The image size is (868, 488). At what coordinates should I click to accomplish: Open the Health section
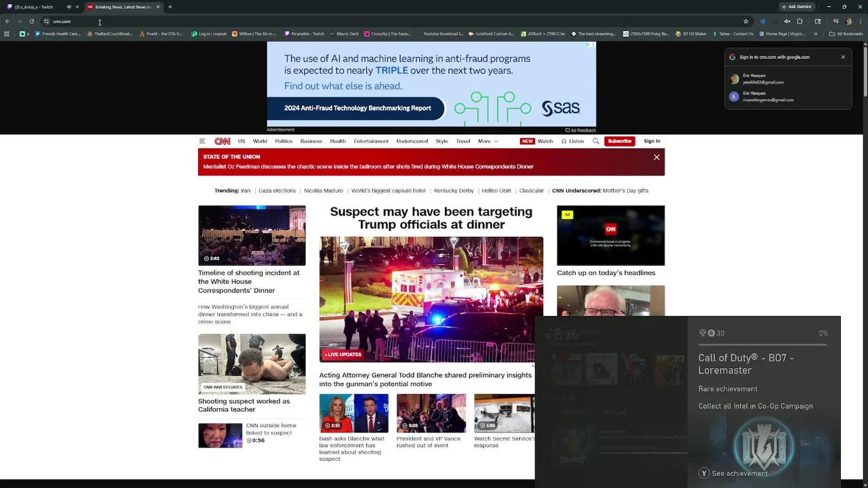point(338,141)
